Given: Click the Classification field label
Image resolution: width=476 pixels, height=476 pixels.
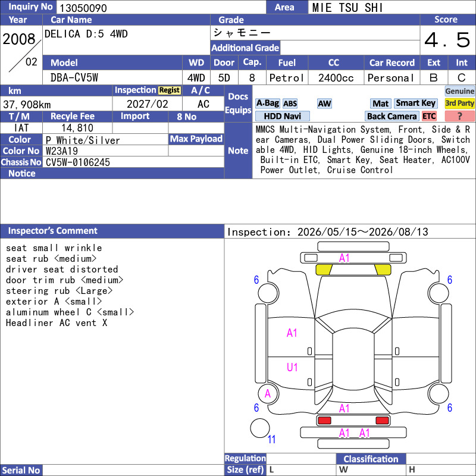Looking at the screenshot, I should tap(371, 459).
